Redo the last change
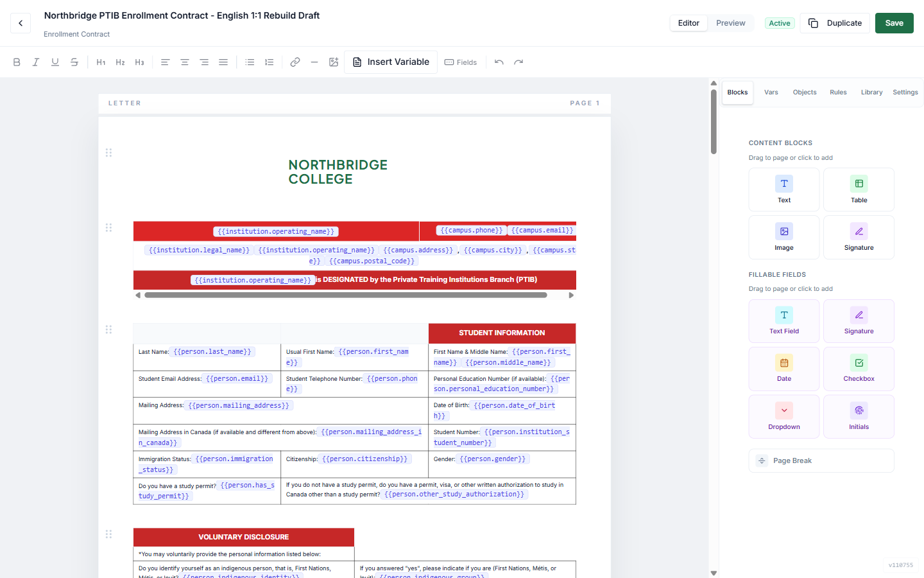This screenshot has height=578, width=924. [x=518, y=62]
